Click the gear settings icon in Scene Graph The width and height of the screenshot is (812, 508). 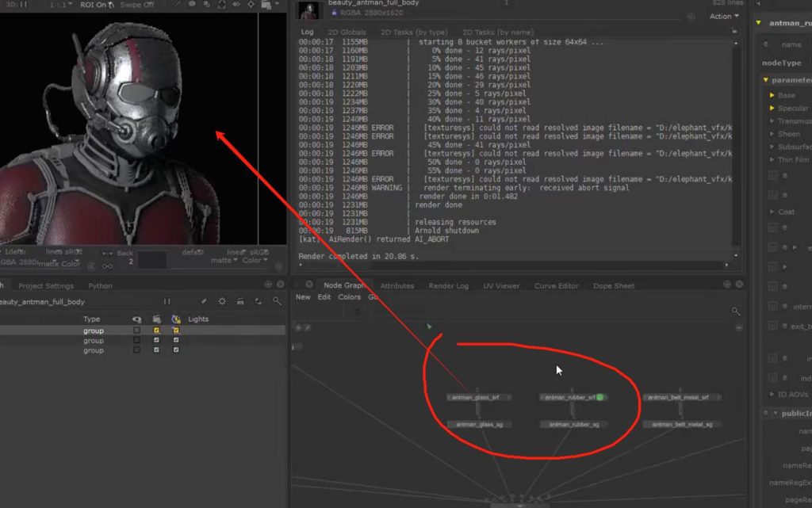click(222, 302)
